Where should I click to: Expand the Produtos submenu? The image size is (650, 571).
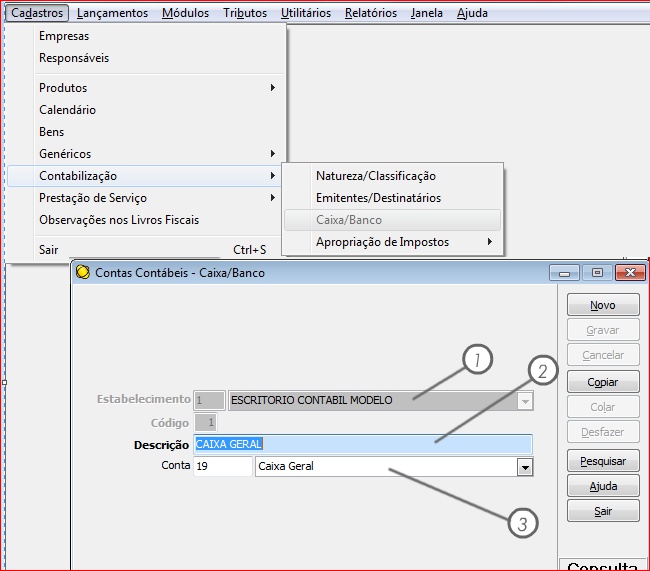(146, 88)
